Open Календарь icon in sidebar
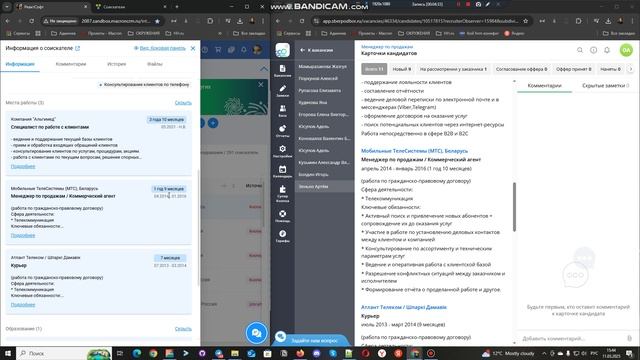This screenshot has width=640, height=360. click(x=282, y=171)
